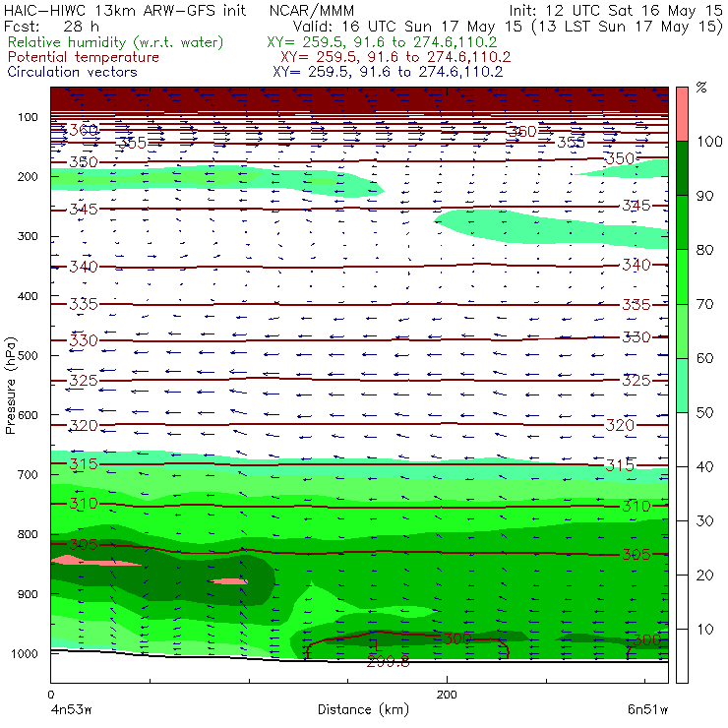Click the right-side '355' contour label
Image resolution: width=728 pixels, height=728 pixels.
point(571,142)
